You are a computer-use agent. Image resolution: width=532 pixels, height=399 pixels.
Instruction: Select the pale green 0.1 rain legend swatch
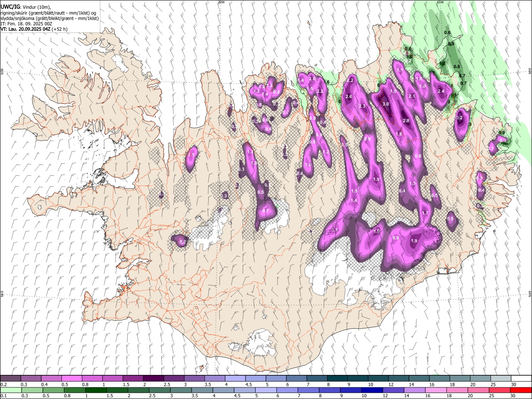tap(10, 390)
